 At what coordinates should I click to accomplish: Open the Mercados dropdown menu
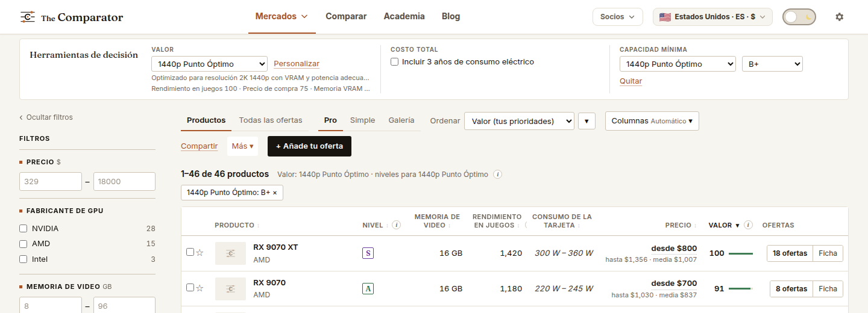click(281, 16)
